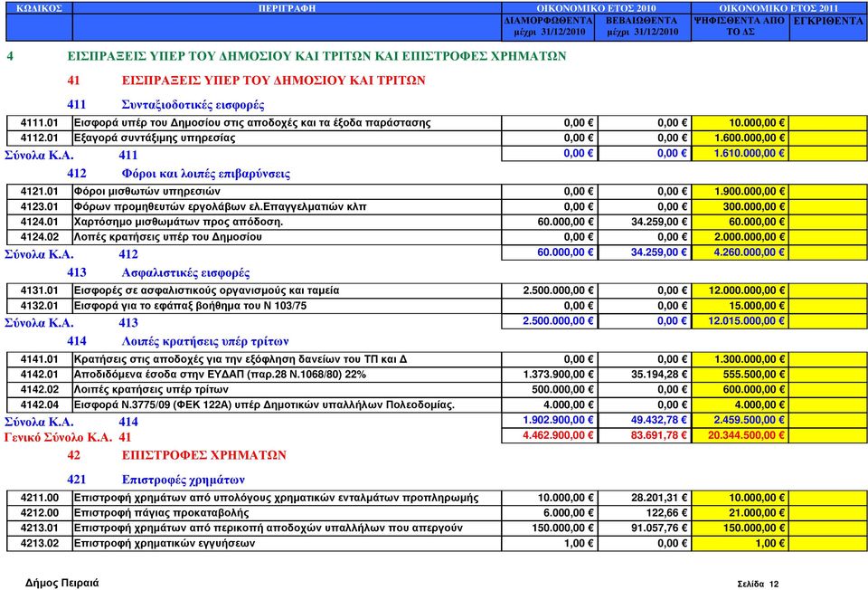Click code cell 4142.02
Screen dimensions: 868x590
point(39,390)
